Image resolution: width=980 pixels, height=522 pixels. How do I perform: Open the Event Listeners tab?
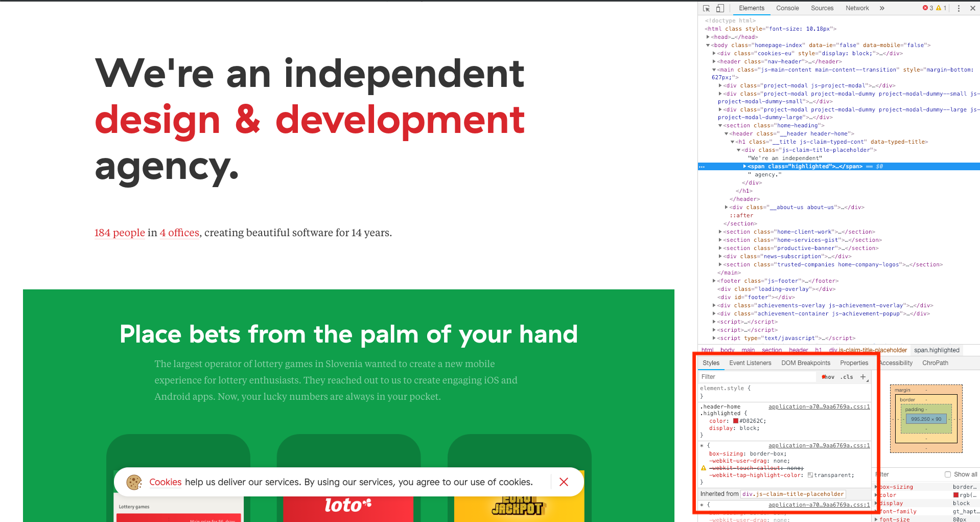tap(750, 363)
